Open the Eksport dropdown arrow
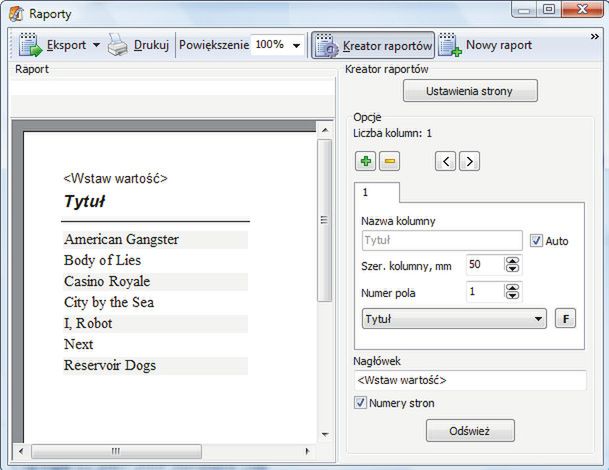The image size is (609, 470). pos(96,45)
